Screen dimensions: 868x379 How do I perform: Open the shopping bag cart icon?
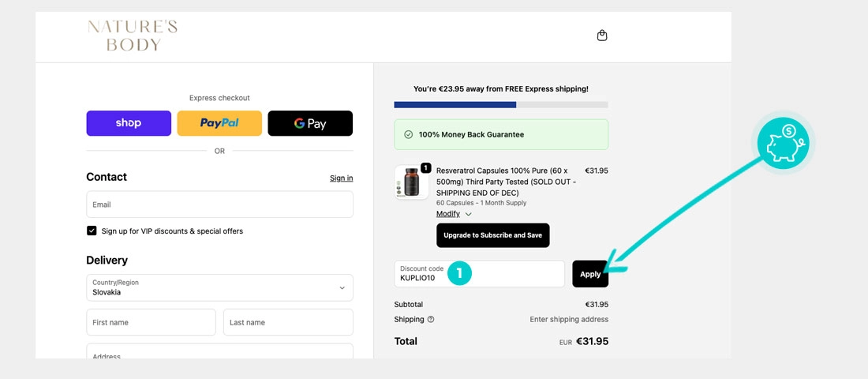602,36
